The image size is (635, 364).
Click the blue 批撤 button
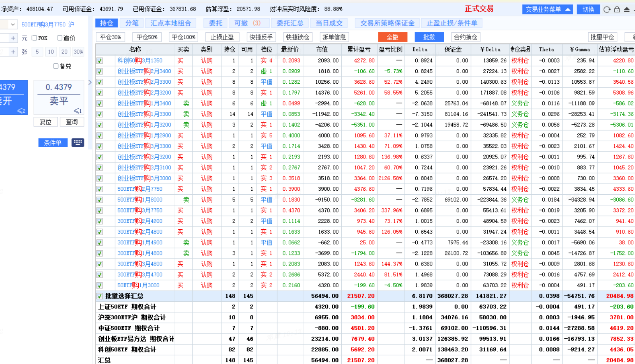[x=429, y=37]
